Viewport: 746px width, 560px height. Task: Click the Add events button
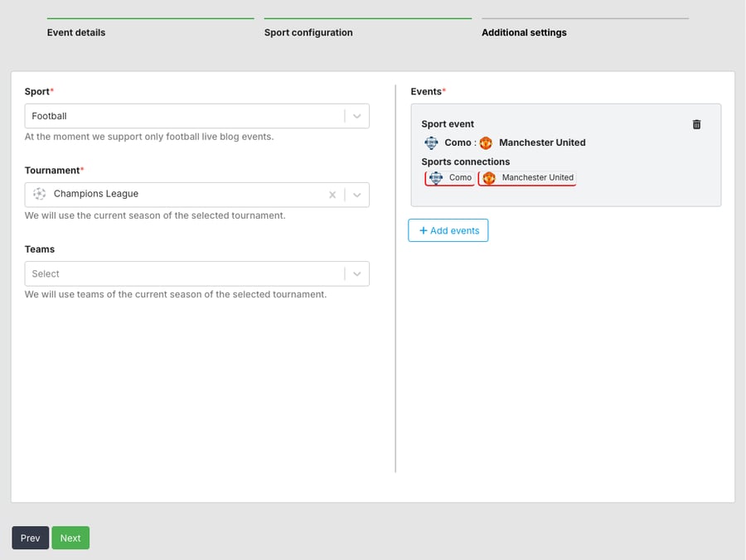tap(448, 230)
